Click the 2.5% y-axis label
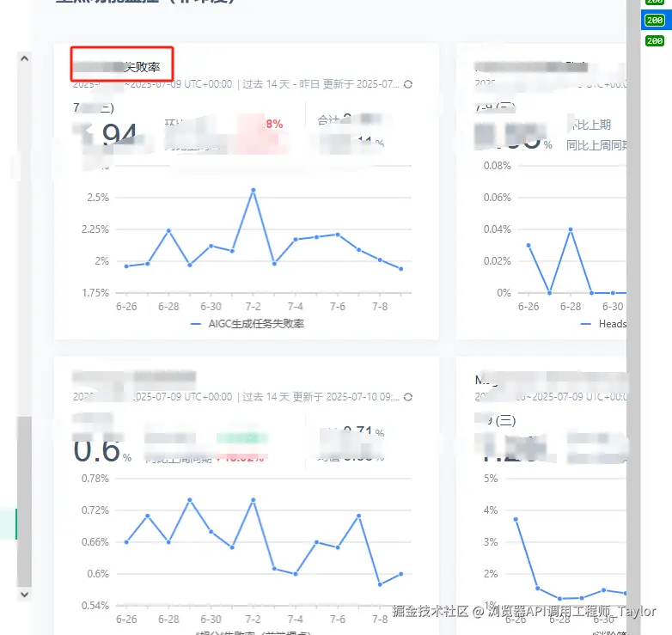This screenshot has width=672, height=635. (x=98, y=198)
